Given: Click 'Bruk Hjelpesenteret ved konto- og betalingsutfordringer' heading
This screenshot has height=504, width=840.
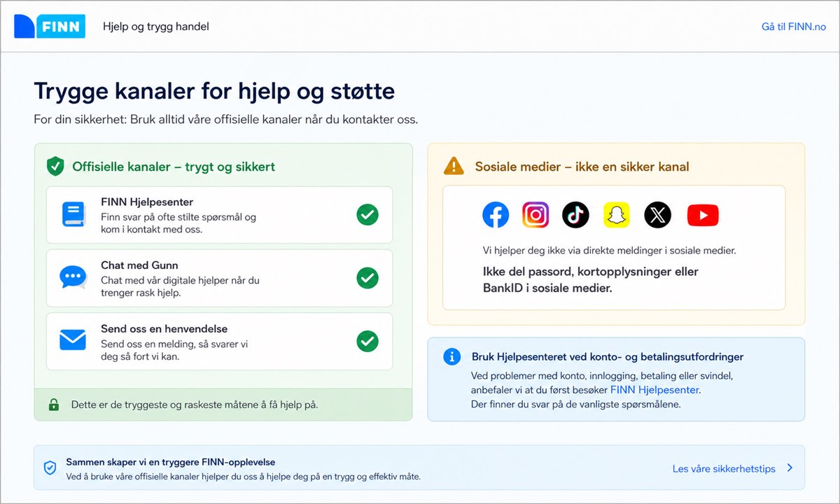Looking at the screenshot, I should (x=608, y=357).
